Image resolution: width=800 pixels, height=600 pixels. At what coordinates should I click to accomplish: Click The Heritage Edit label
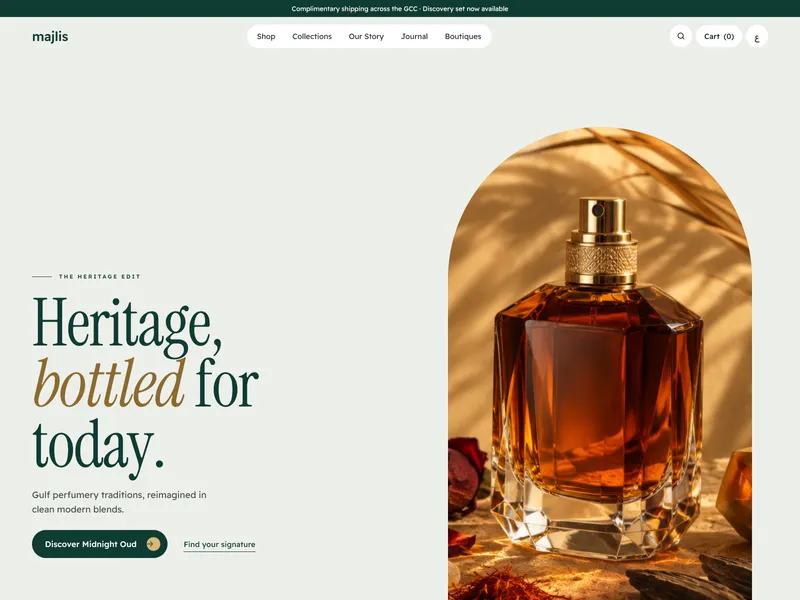[x=99, y=277]
